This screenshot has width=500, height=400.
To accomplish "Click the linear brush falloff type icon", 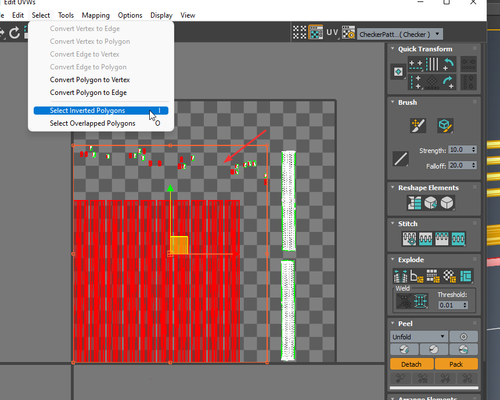I will pos(401,159).
